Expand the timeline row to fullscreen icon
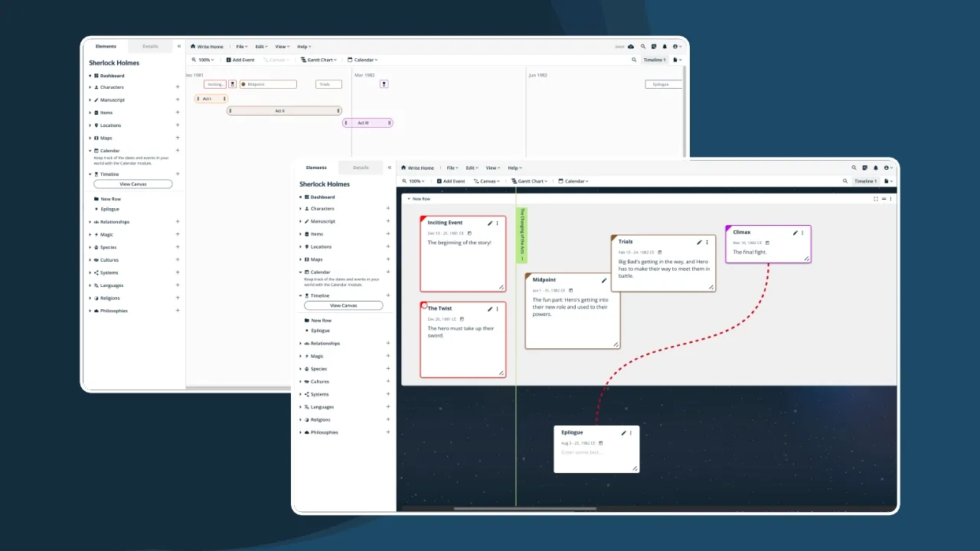Screen dimensions: 980x551 (875, 198)
